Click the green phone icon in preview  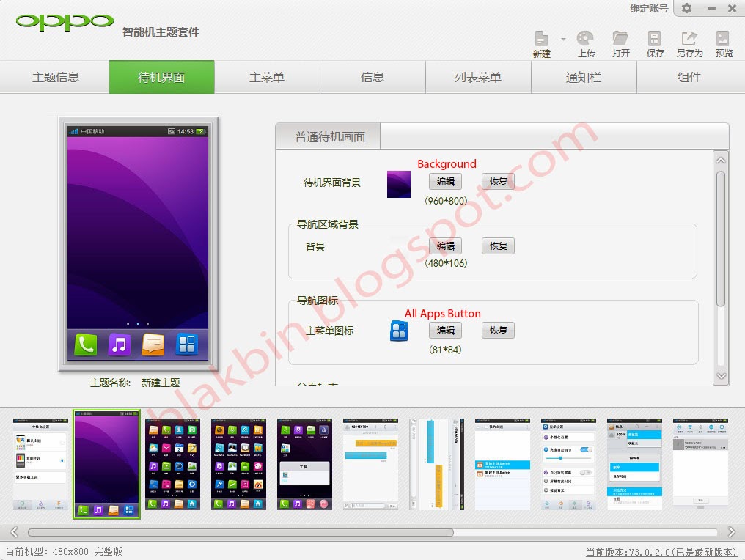86,345
